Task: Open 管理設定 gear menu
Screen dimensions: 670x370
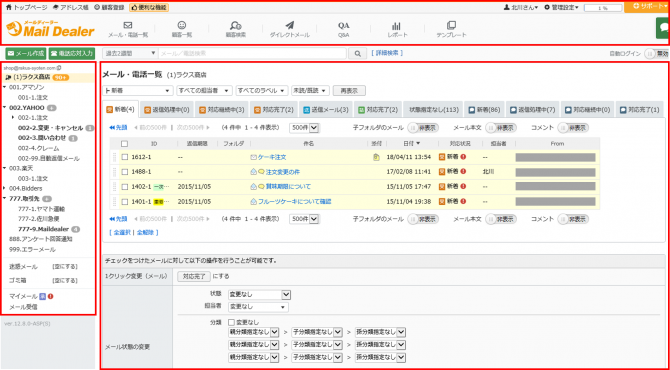Action: (561, 7)
